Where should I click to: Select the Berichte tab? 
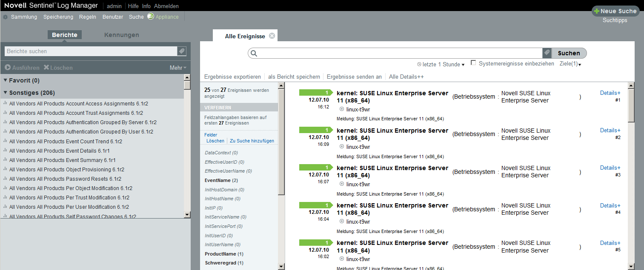click(x=65, y=35)
